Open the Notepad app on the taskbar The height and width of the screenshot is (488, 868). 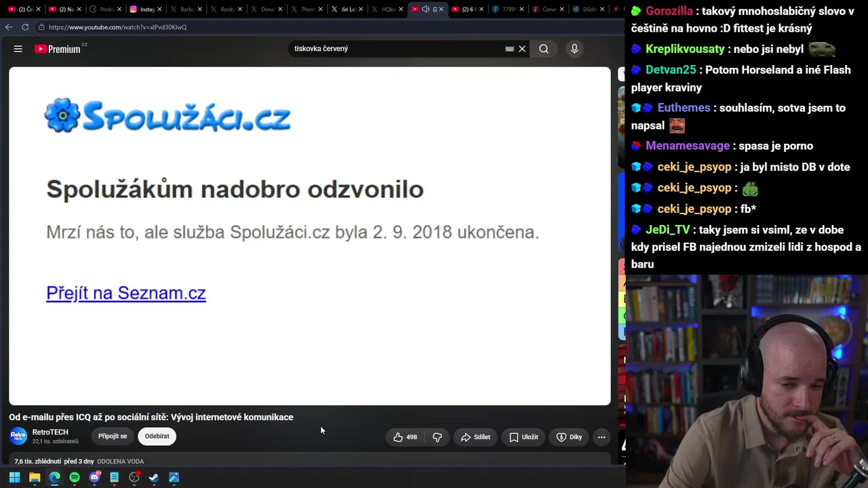coord(114,477)
